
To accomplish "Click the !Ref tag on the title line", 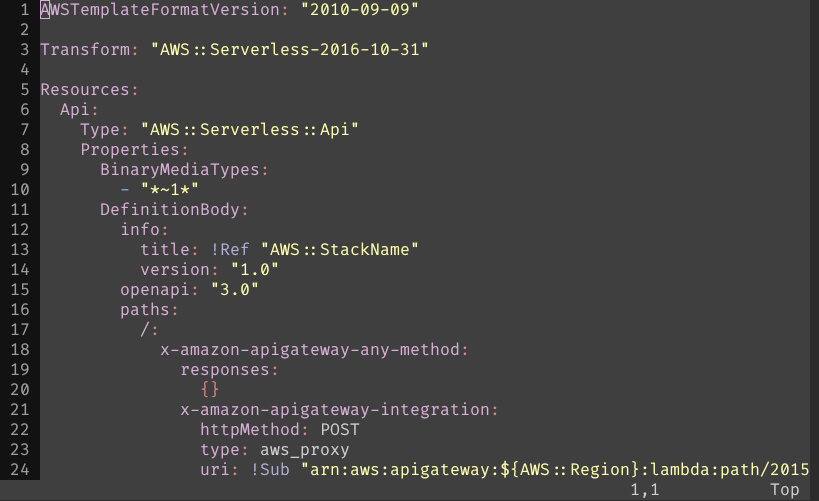I will (230, 250).
